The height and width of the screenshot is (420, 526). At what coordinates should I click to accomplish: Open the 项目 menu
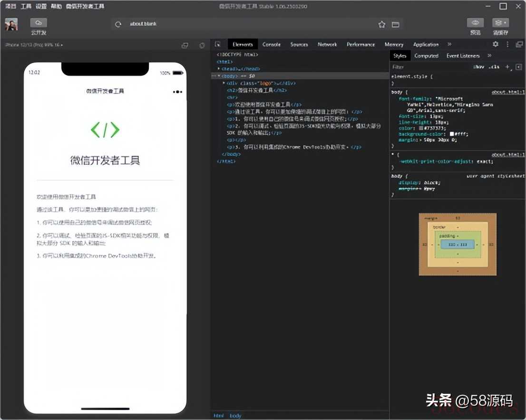(11, 6)
